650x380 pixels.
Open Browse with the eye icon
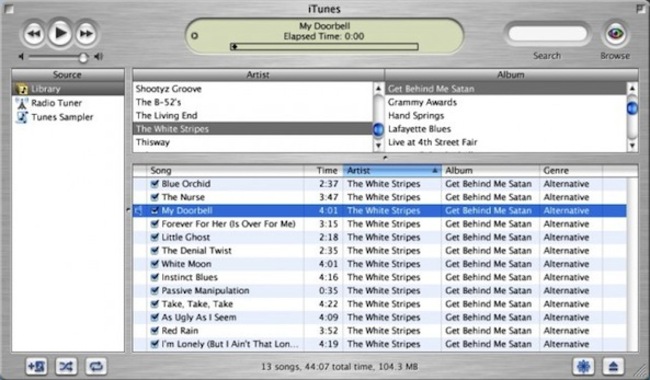[x=616, y=34]
